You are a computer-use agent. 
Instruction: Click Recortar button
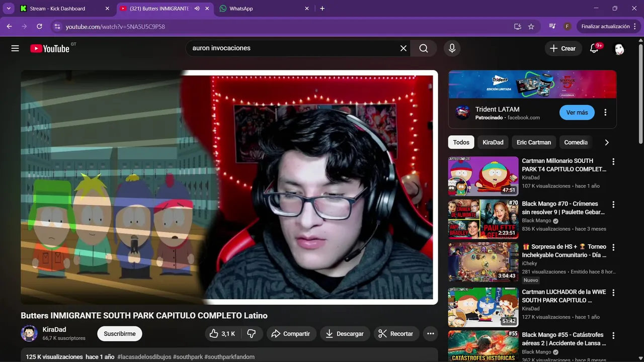click(x=396, y=334)
